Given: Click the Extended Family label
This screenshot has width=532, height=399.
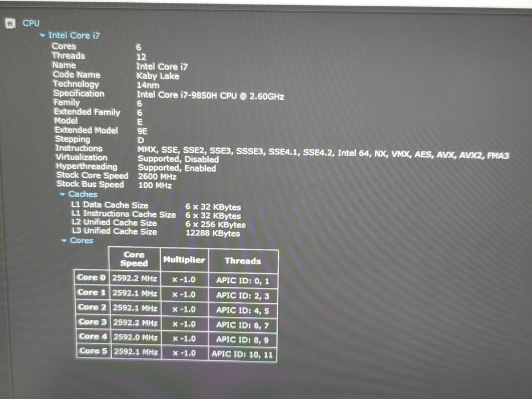Looking at the screenshot, I should (x=87, y=112).
